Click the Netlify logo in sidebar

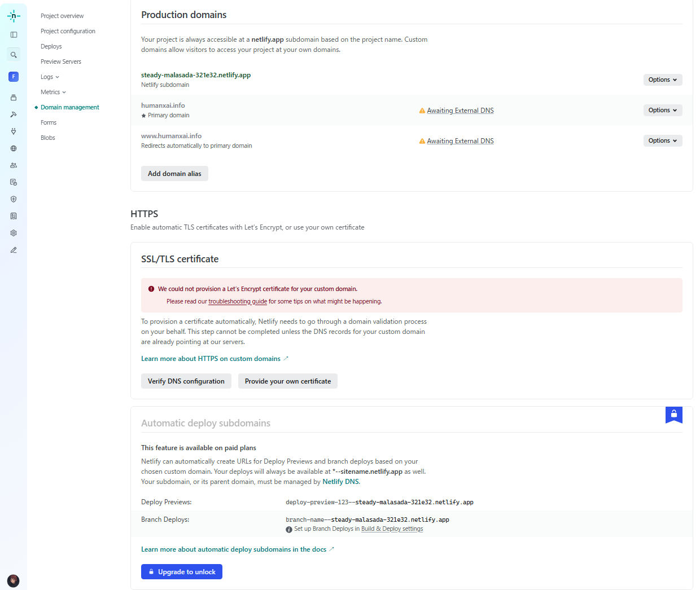(x=14, y=16)
